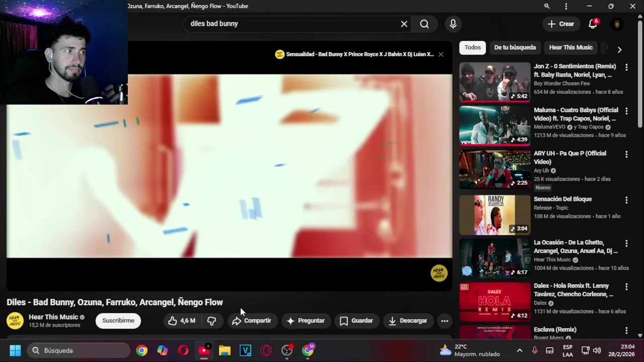Open the Opera browser taskbar icon
Viewport: 644px width, 362px height.
click(183, 350)
